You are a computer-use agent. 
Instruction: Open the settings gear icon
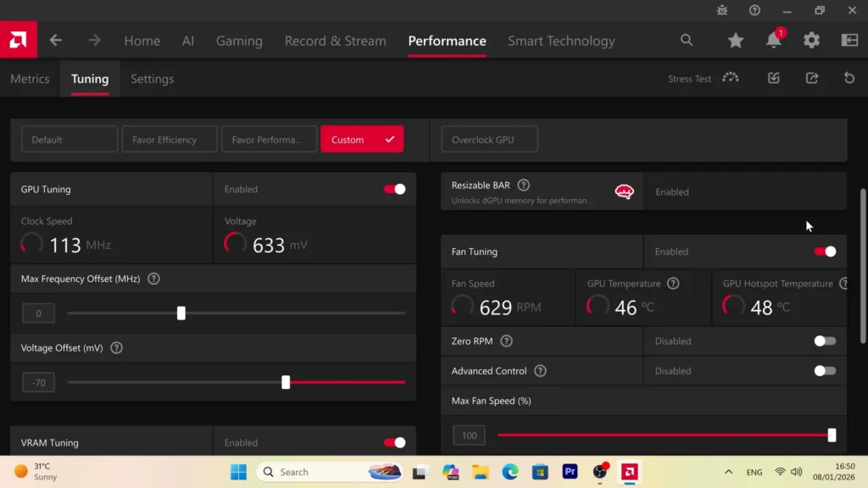point(811,40)
